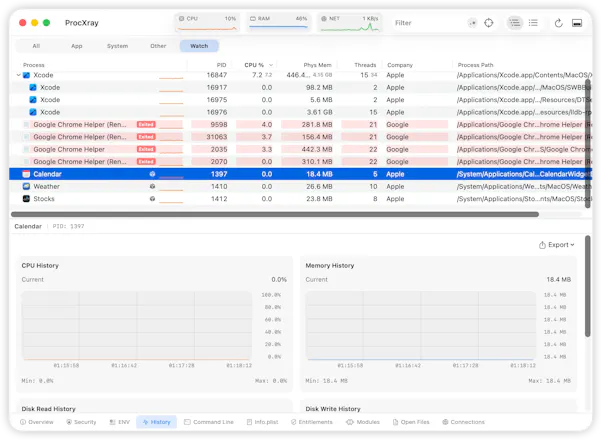Open the Connections tab
The height and width of the screenshot is (440, 601).
click(463, 422)
